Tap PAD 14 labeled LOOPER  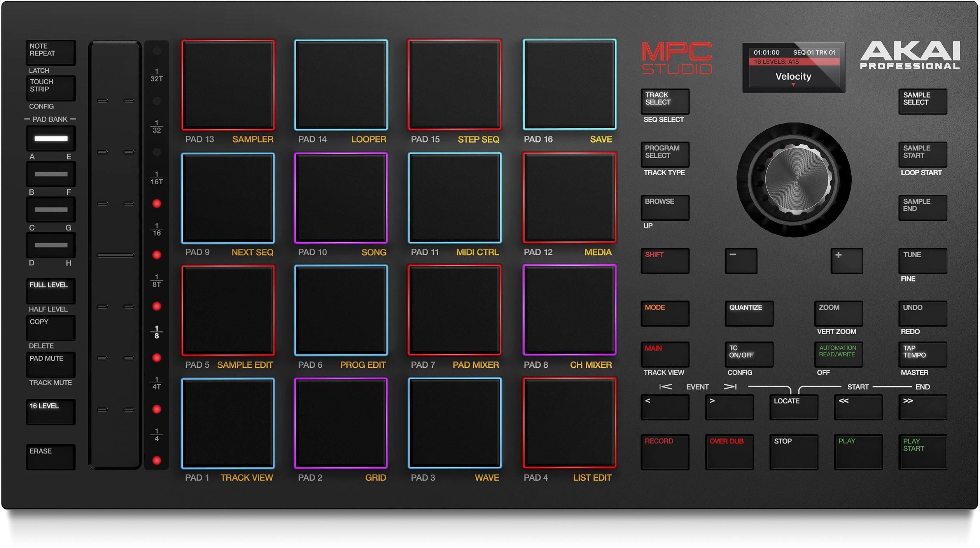click(x=341, y=85)
